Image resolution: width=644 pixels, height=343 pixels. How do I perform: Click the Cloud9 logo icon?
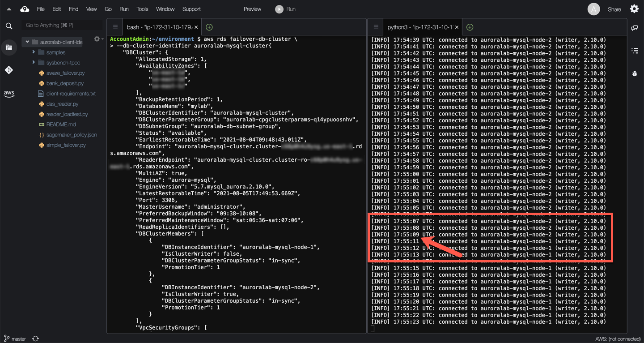point(25,9)
